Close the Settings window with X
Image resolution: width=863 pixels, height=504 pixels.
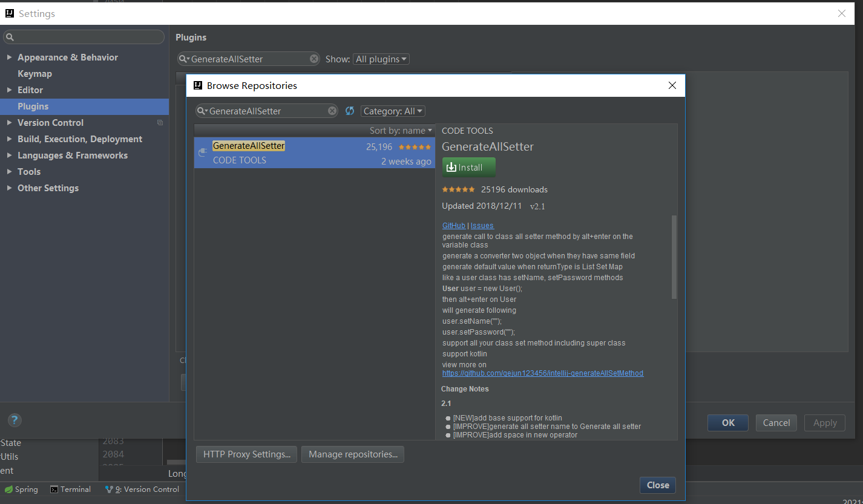[842, 13]
